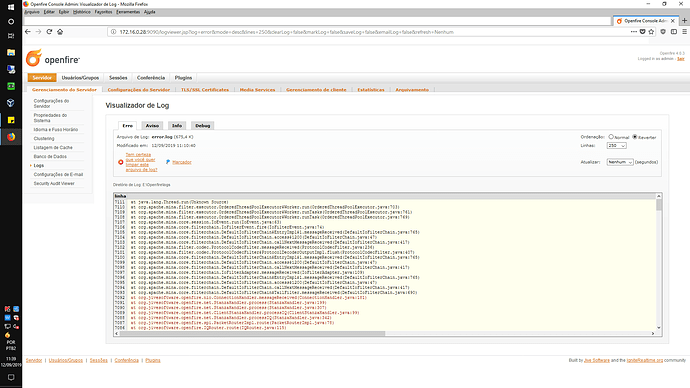The image size is (690, 388).
Task: Click the blue Marcador flag icon
Action: coord(168,162)
